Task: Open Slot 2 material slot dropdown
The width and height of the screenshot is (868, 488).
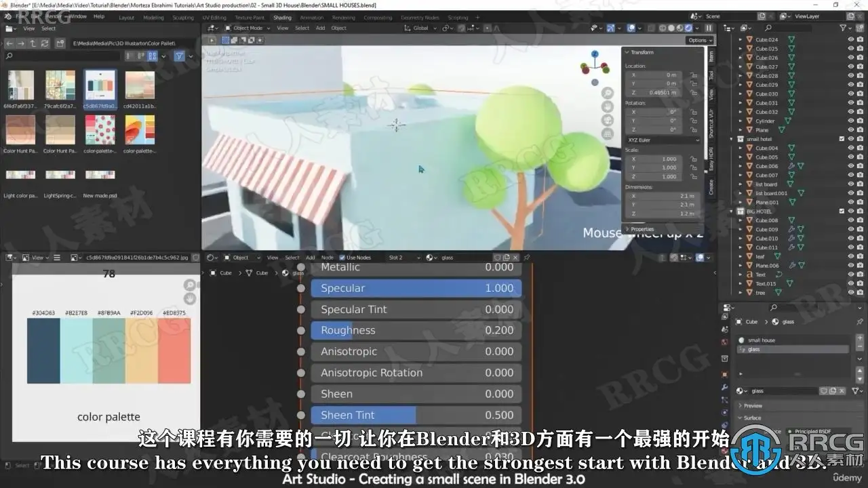Action: (x=405, y=258)
